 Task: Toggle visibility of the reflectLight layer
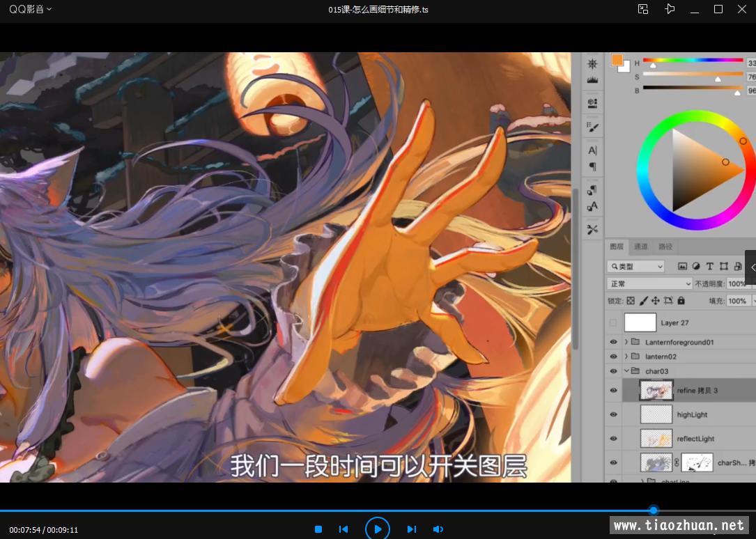pos(613,439)
